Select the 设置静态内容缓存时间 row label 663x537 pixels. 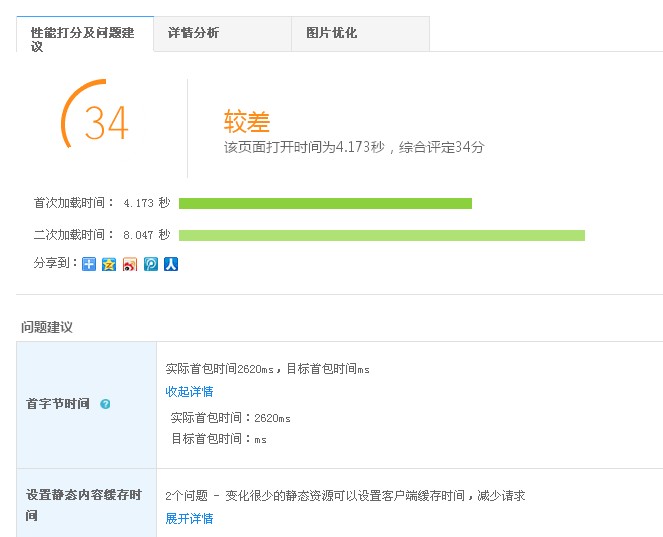click(84, 505)
